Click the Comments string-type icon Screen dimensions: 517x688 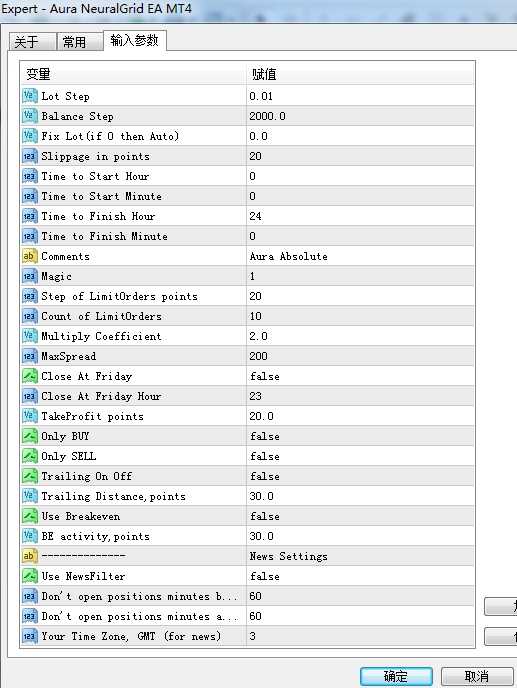coord(29,256)
